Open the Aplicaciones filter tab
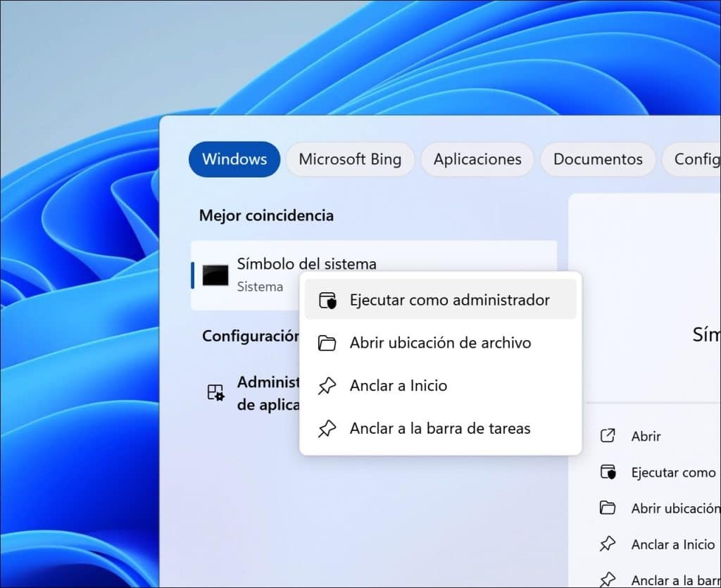The height and width of the screenshot is (588, 721). pyautogui.click(x=477, y=159)
